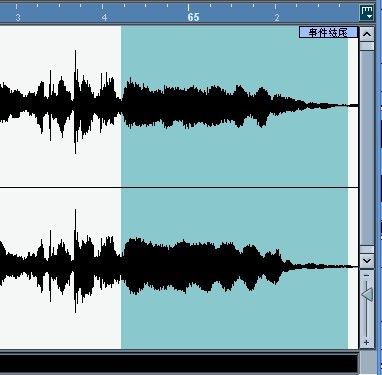This screenshot has height=375, width=382.
Task: Click the ruler at beat 4
Action: (x=104, y=17)
